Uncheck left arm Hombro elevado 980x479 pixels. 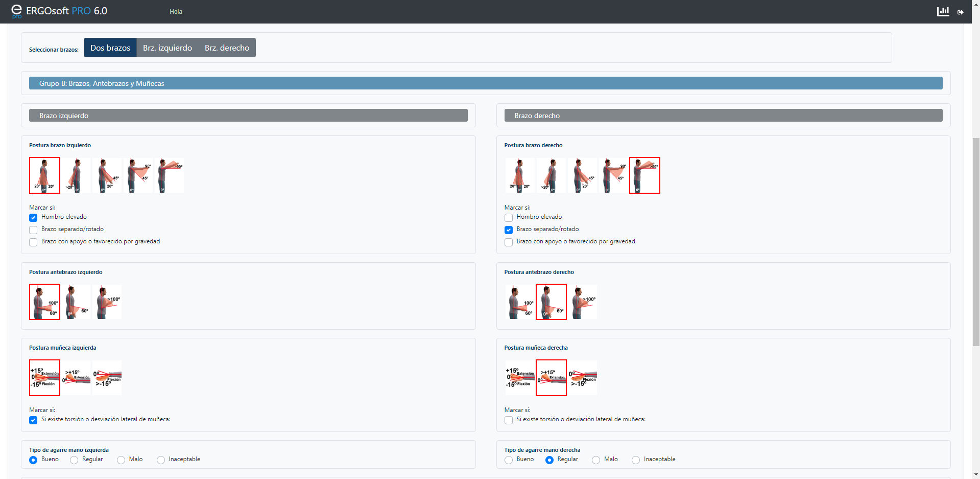coord(33,217)
